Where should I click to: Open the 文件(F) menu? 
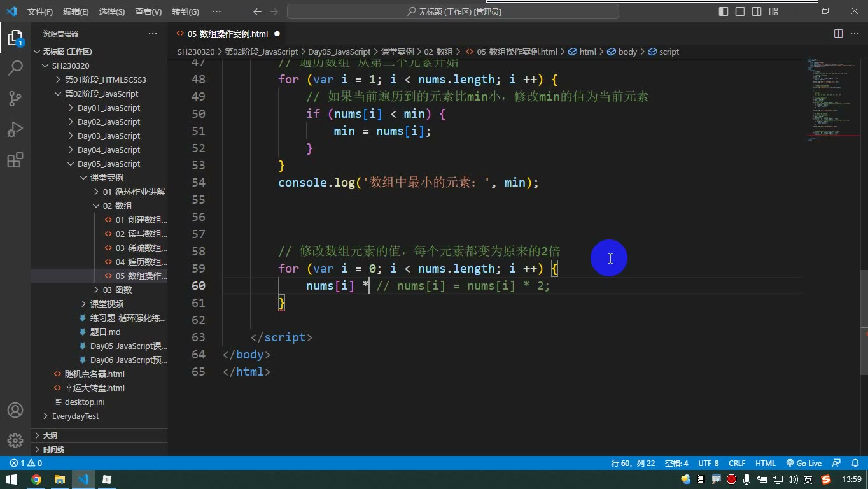pyautogui.click(x=40, y=11)
